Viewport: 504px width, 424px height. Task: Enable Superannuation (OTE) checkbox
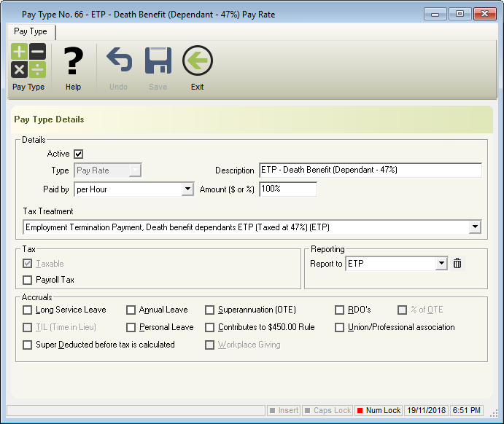point(209,310)
